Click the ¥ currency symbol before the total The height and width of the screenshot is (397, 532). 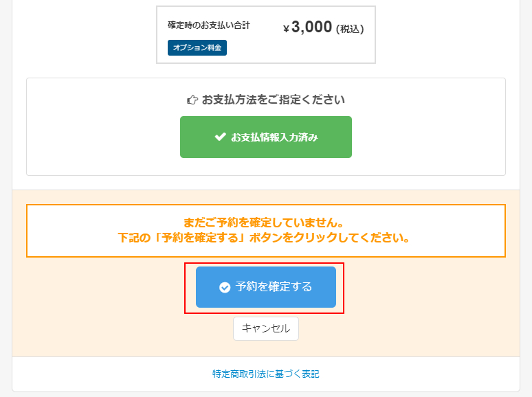click(x=286, y=30)
